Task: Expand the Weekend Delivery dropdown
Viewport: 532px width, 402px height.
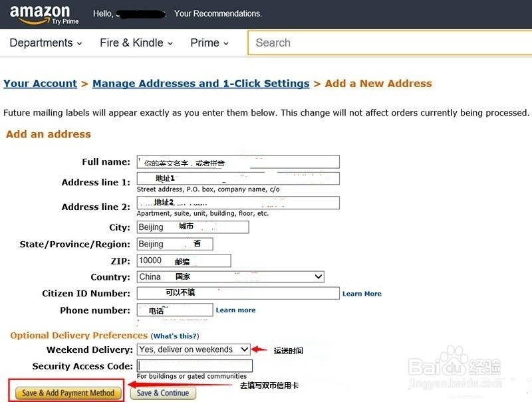Action: pyautogui.click(x=194, y=350)
